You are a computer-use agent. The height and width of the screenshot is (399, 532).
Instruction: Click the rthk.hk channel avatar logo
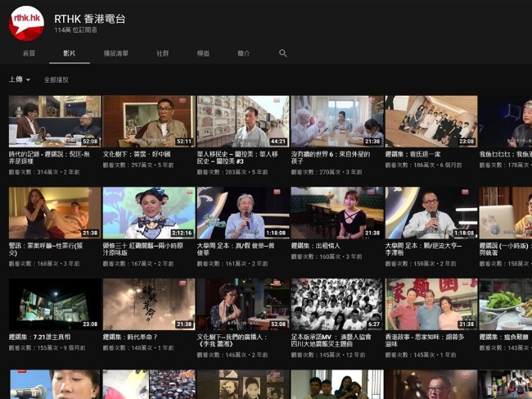pyautogui.click(x=26, y=23)
